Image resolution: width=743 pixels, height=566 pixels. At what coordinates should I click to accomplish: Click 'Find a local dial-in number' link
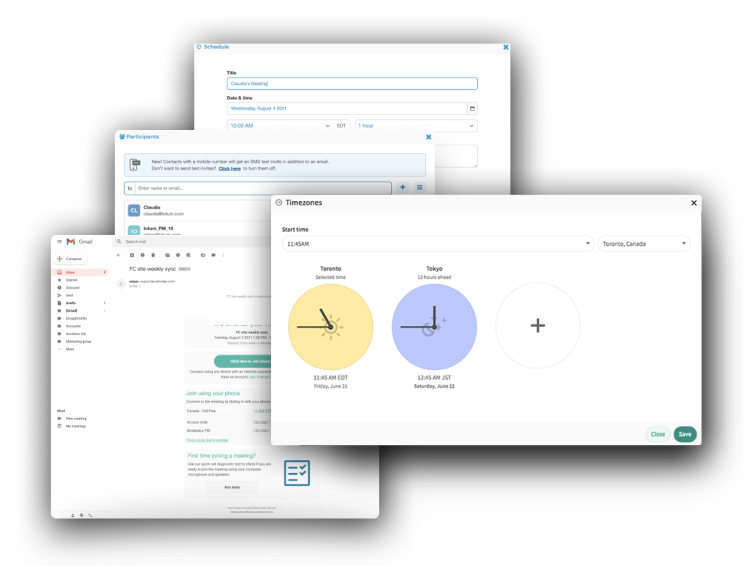(x=207, y=440)
